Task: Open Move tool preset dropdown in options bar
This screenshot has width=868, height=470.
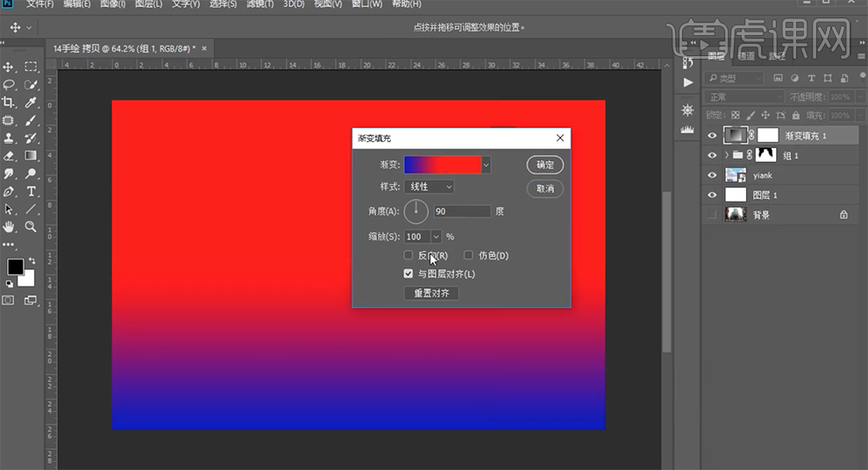Action: (x=29, y=27)
